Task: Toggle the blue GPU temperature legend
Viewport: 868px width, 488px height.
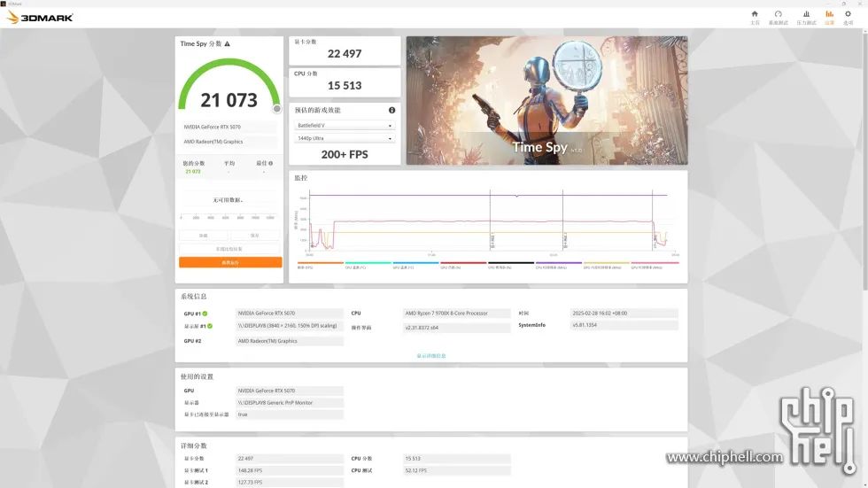Action: (x=415, y=265)
